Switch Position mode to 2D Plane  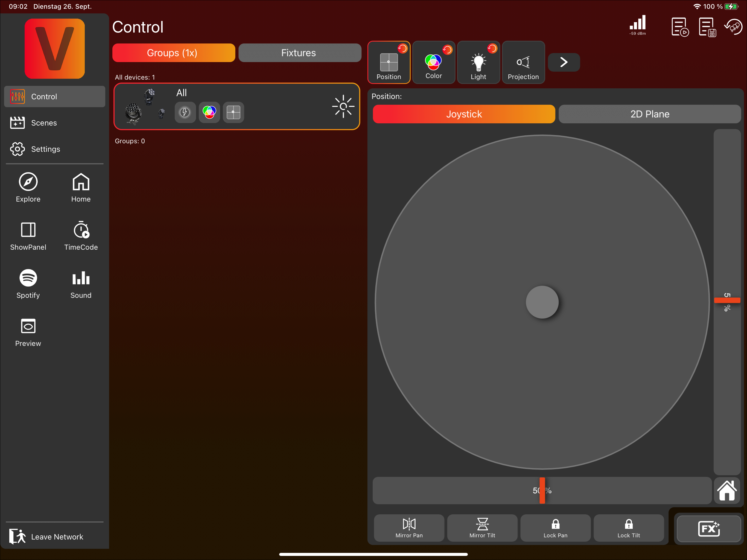tap(649, 114)
